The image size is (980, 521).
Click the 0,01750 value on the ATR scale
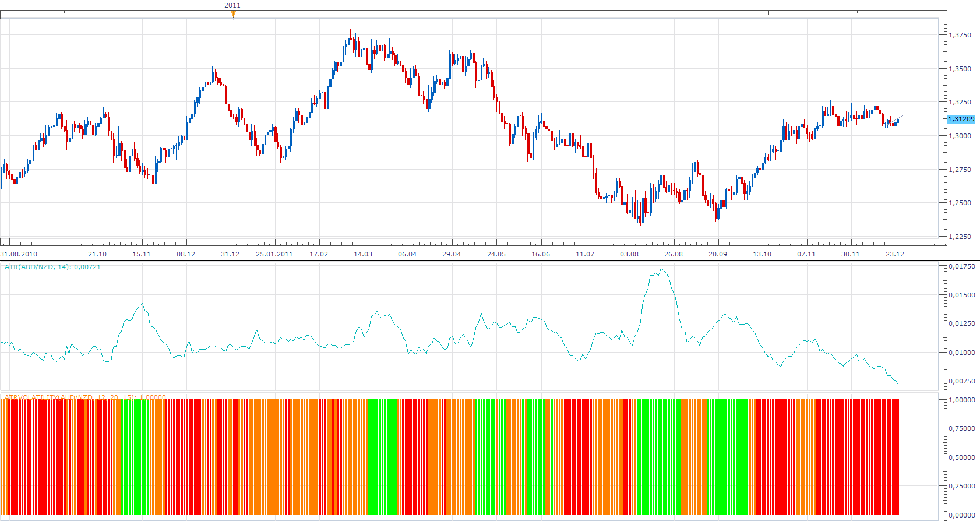pos(962,266)
